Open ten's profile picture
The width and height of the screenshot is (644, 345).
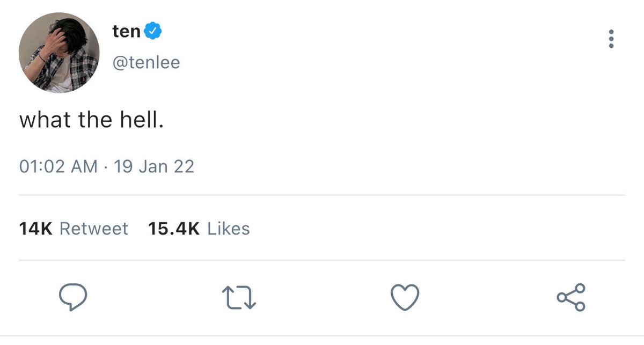click(59, 53)
